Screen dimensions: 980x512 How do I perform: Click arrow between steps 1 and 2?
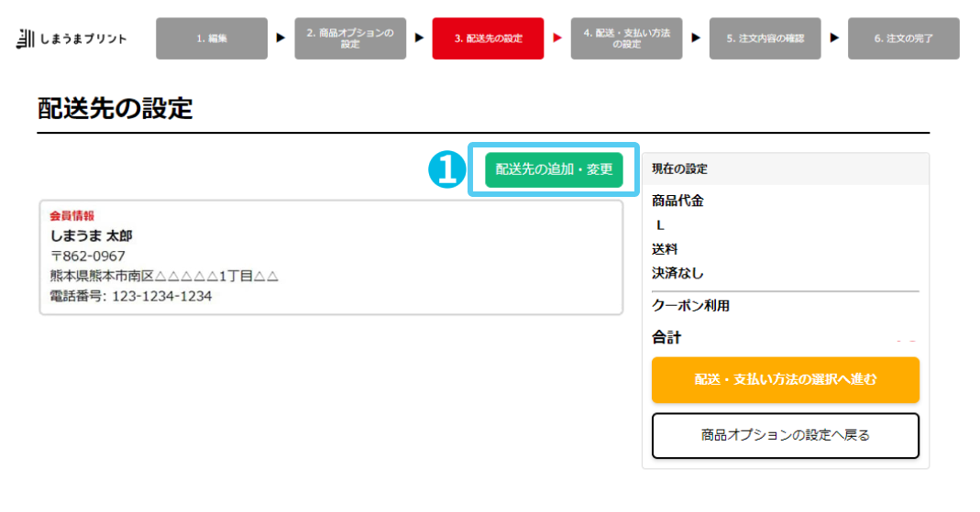[x=281, y=38]
